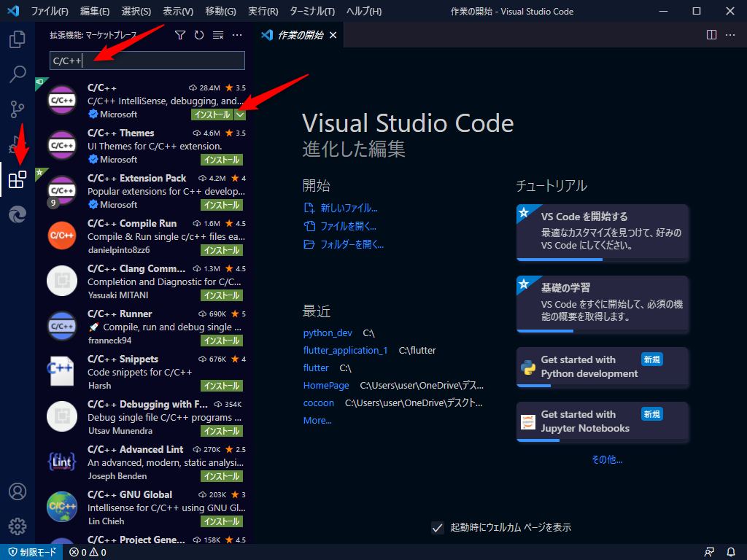
Task: Split the editor to the right
Action: (x=711, y=35)
